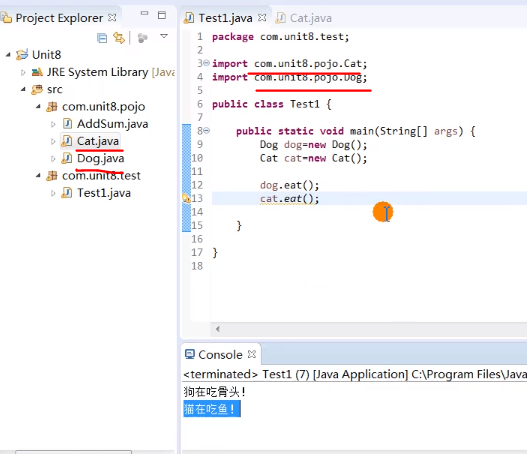Switch to the Cat.java editor tab
The width and height of the screenshot is (527, 454).
pyautogui.click(x=311, y=18)
